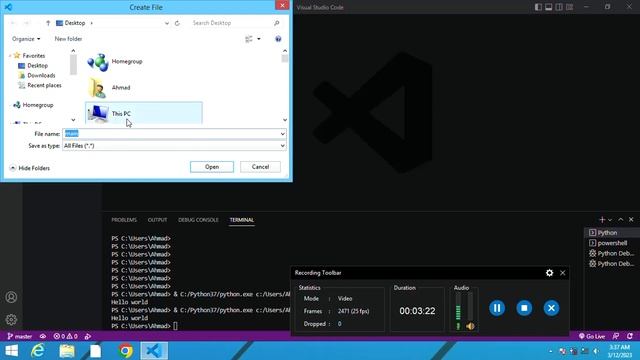The height and width of the screenshot is (360, 640).
Task: Select the powershell terminal in the list
Action: coord(612,243)
